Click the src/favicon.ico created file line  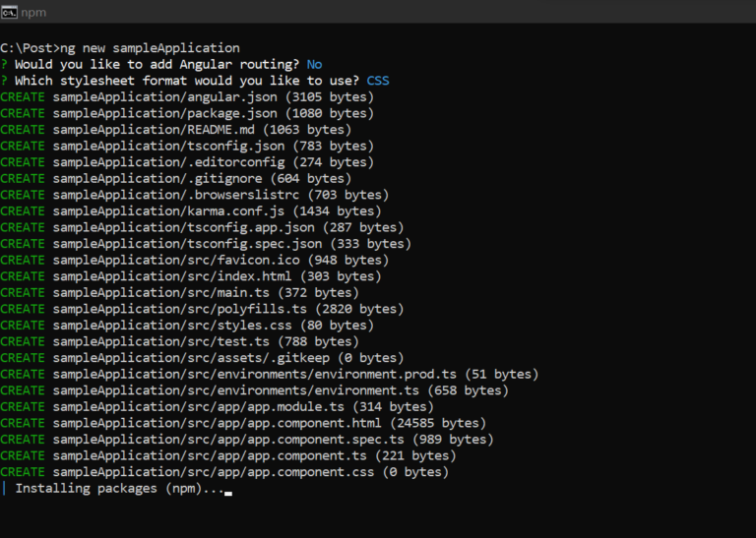coord(195,261)
